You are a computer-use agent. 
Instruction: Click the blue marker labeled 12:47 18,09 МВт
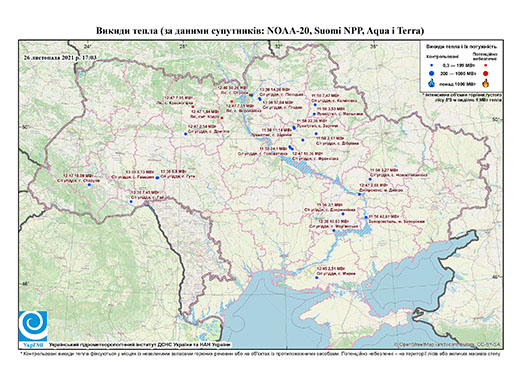click(x=89, y=185)
